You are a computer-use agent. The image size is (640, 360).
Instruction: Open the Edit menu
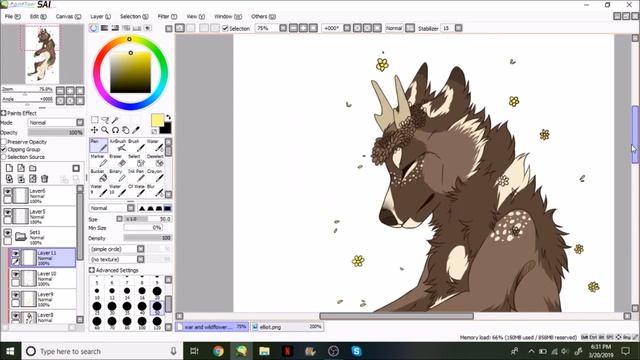(38, 16)
